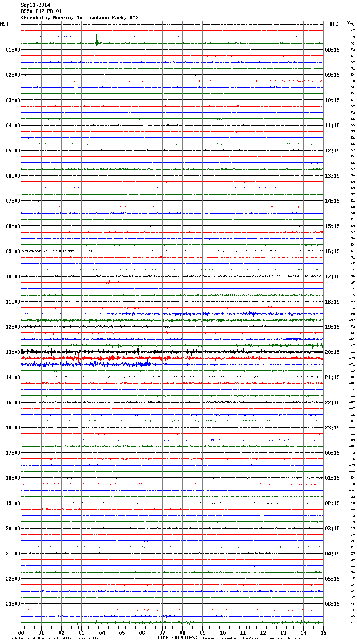
Task: Click the 20:15 UTC time label
Action: [332, 352]
